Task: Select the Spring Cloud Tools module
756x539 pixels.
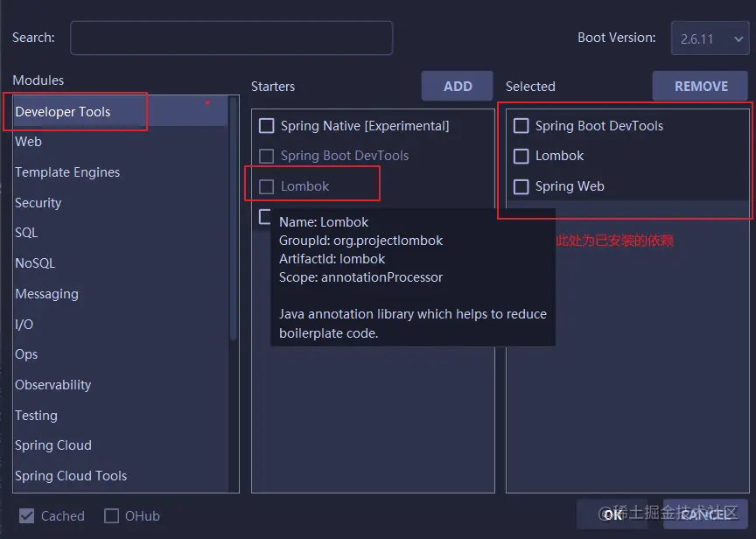Action: coord(121,476)
